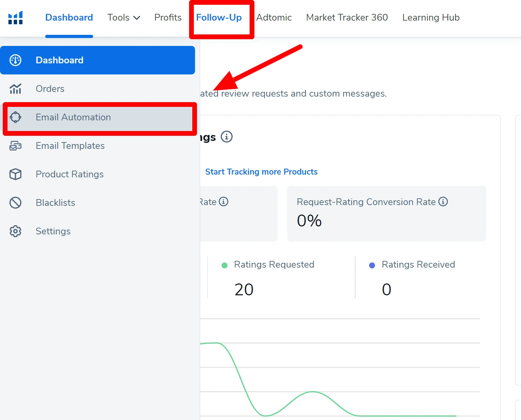
Task: Switch to the Profits tab
Action: [x=168, y=17]
